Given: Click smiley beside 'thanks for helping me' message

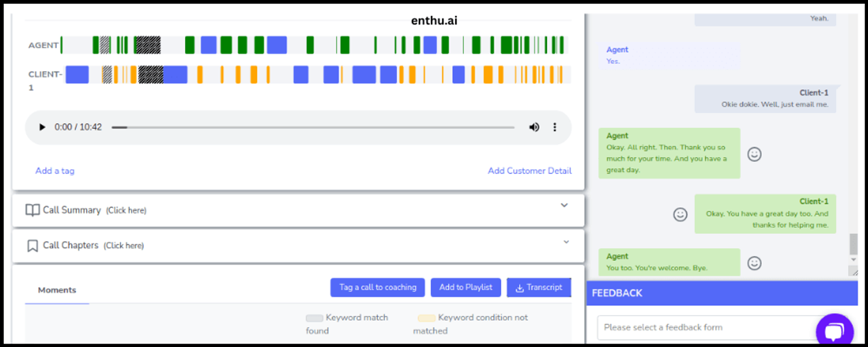Looking at the screenshot, I should pos(680,215).
